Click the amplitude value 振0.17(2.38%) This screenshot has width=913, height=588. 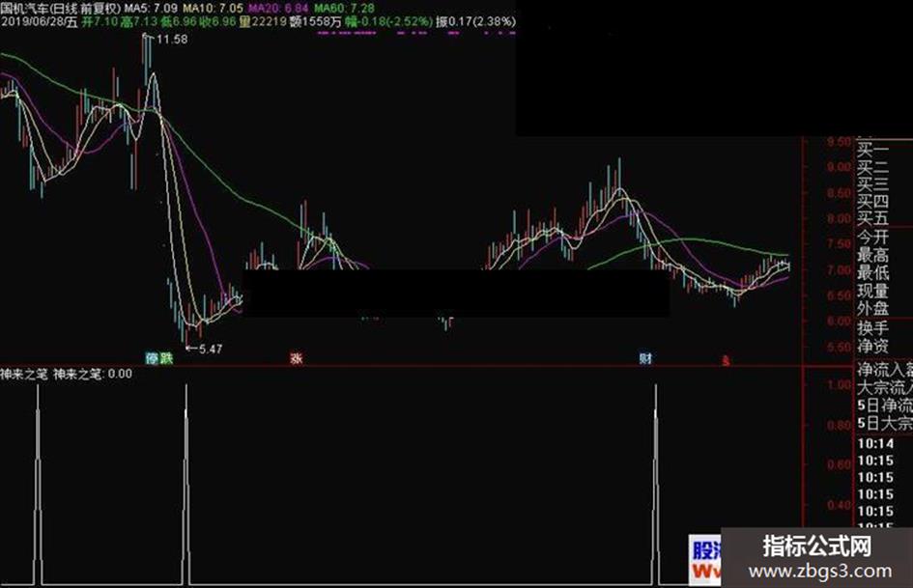click(x=475, y=22)
